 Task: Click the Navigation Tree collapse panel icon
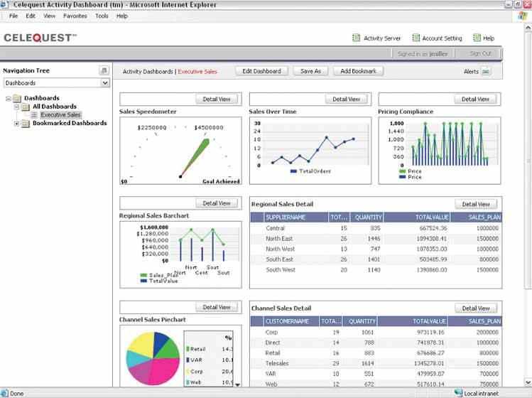click(104, 71)
